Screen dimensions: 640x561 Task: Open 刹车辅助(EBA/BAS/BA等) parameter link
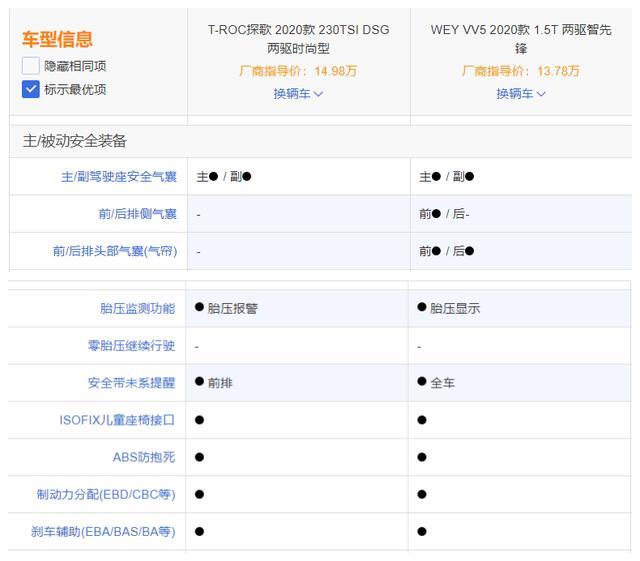103,532
